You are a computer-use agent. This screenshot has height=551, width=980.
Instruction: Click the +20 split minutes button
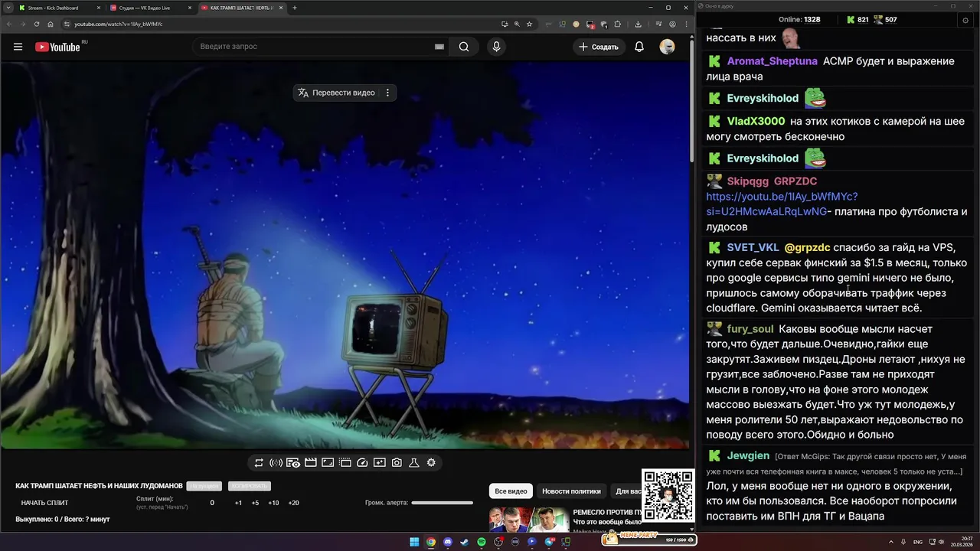tap(293, 503)
